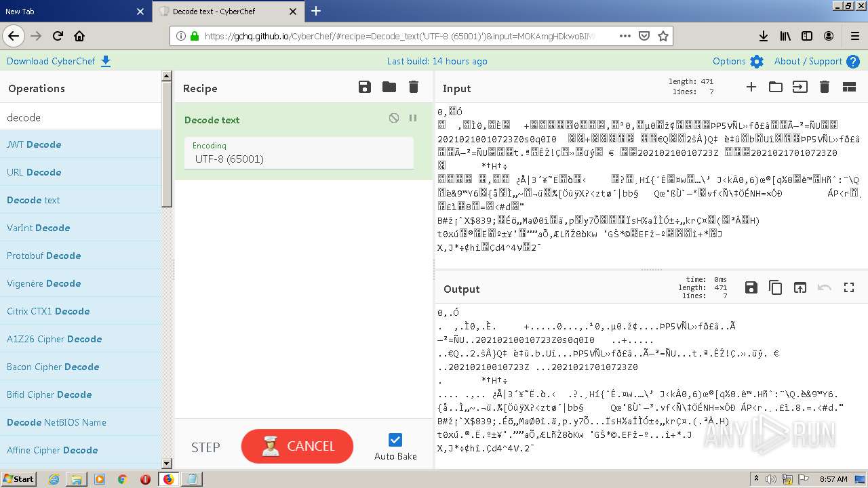This screenshot has width=868, height=488.
Task: Open Internet Explorer from taskbar
Action: point(54,479)
